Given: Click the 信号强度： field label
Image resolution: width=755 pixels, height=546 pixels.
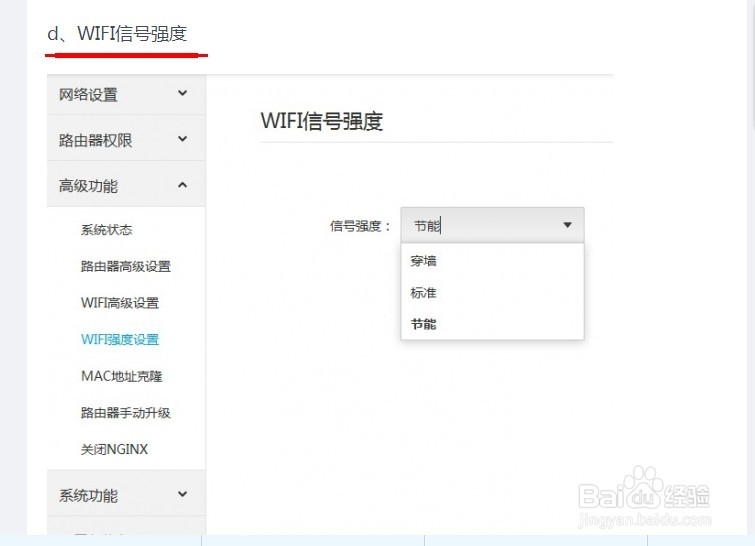Looking at the screenshot, I should pyautogui.click(x=360, y=226).
